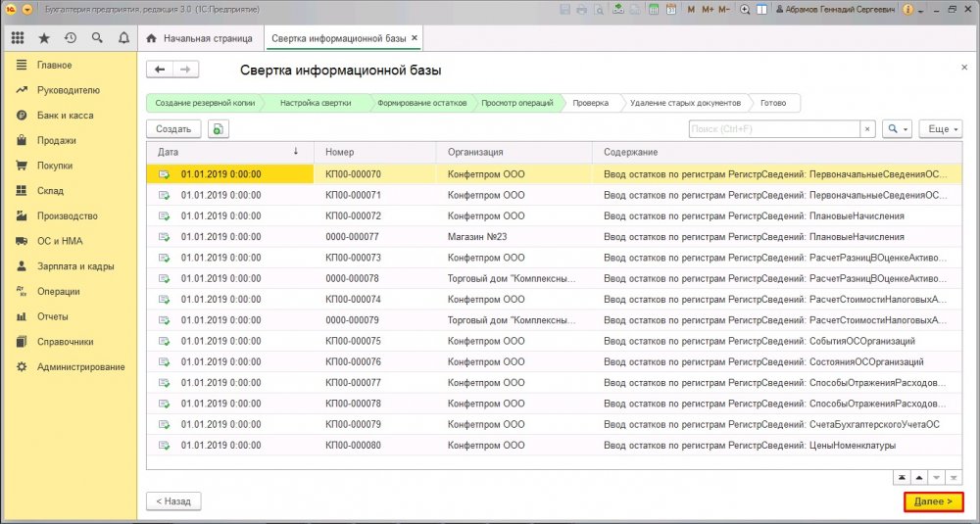Open the calendar icon in title bar
Viewport: 980px width, 524px height.
671,10
